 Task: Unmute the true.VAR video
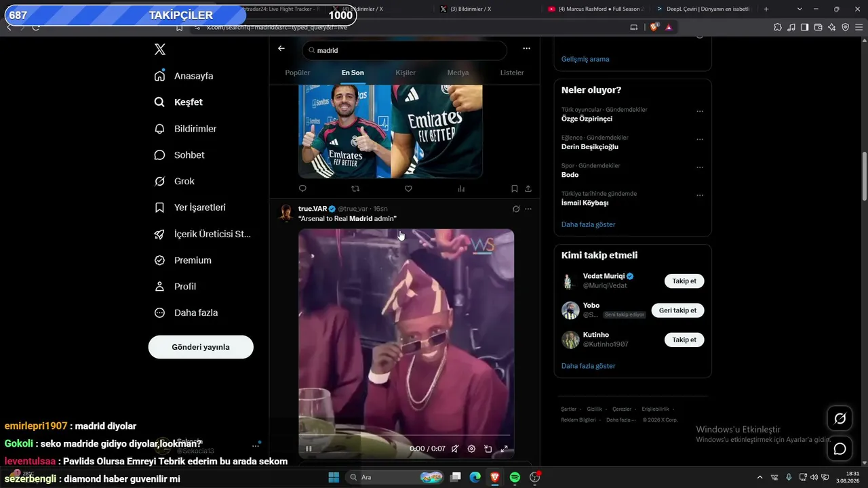(x=455, y=449)
